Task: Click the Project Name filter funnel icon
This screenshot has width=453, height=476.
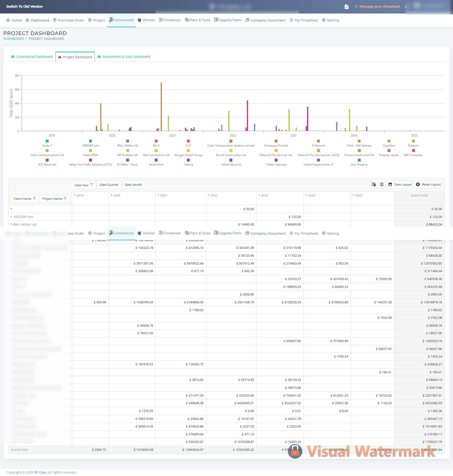Action: click(65, 199)
